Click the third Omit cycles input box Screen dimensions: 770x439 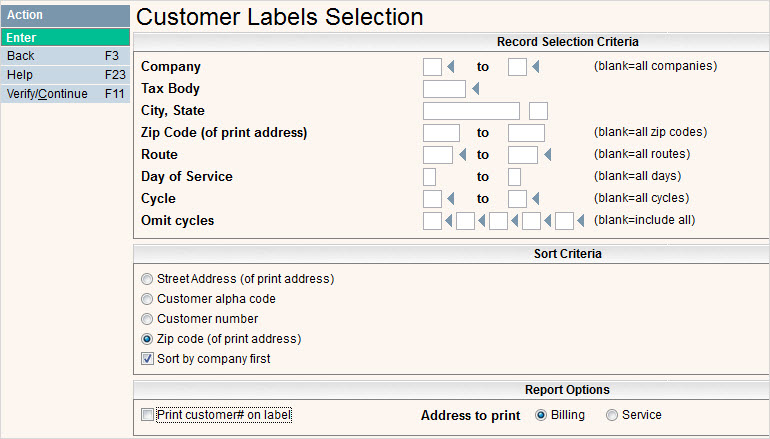pos(498,221)
